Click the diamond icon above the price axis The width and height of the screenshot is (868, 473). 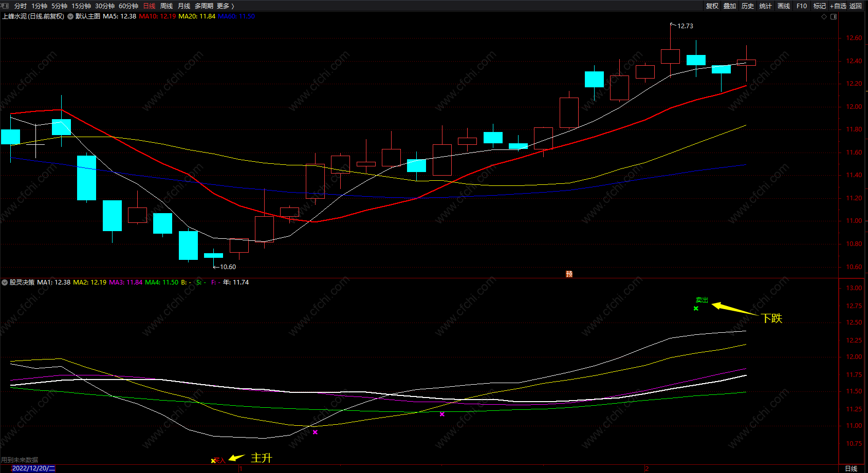824,16
